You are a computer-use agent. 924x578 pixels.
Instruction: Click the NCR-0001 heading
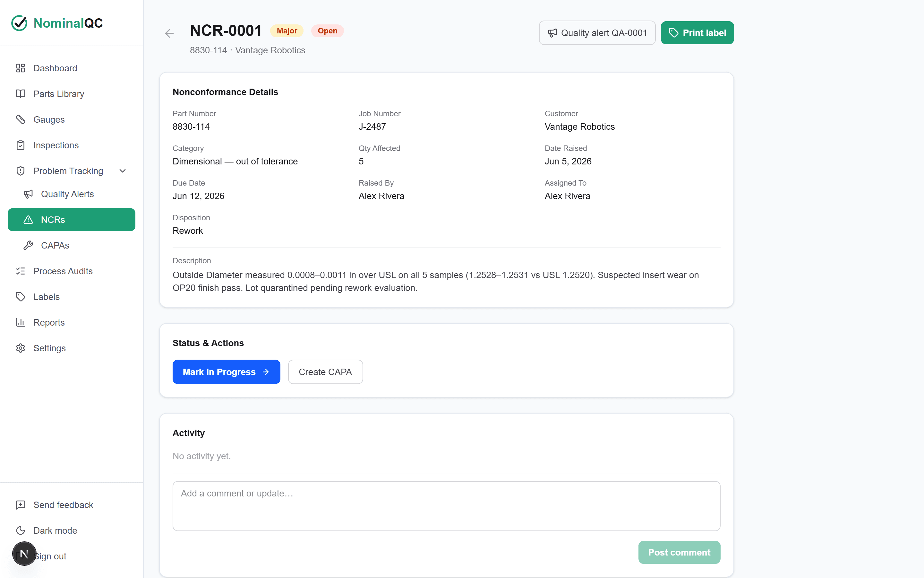[x=226, y=31]
